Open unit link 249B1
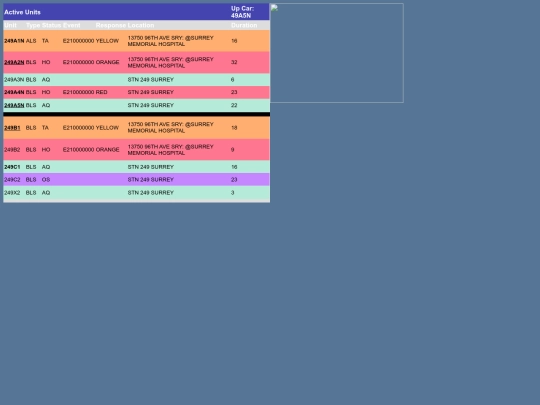 pos(12,128)
